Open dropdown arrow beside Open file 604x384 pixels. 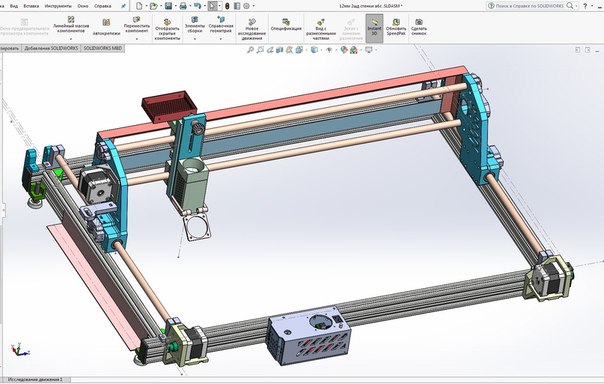pos(161,6)
